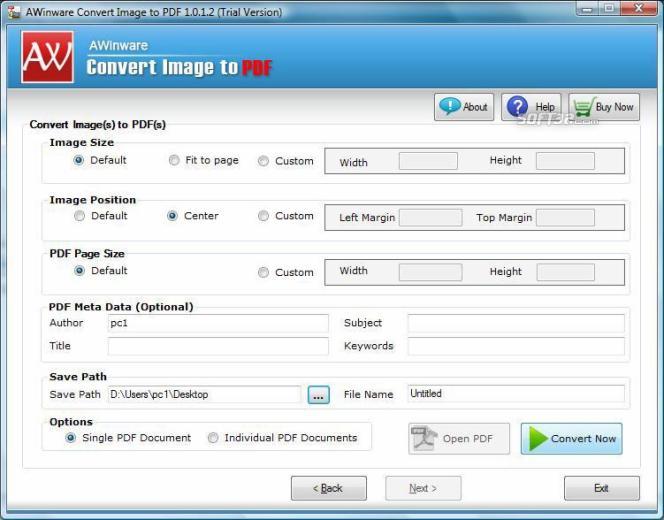Click the Top Margin input field
Viewport: 664px width, 520px height.
pyautogui.click(x=565, y=218)
